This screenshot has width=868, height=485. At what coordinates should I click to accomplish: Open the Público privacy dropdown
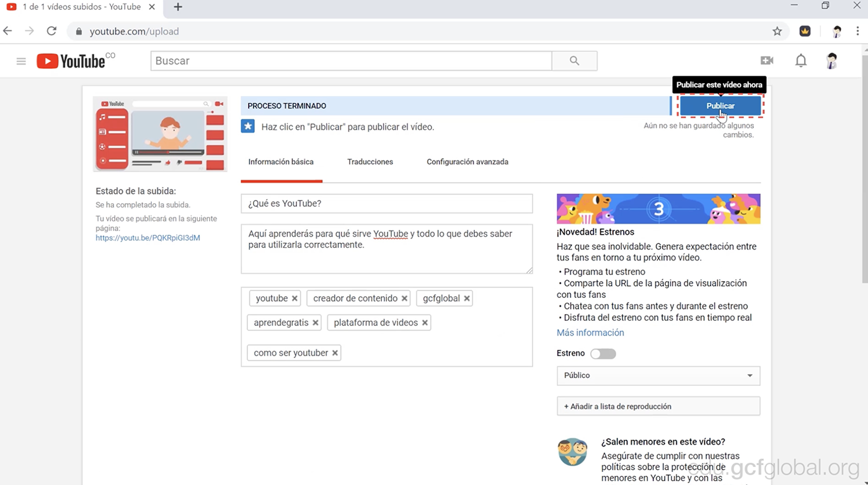pyautogui.click(x=658, y=375)
